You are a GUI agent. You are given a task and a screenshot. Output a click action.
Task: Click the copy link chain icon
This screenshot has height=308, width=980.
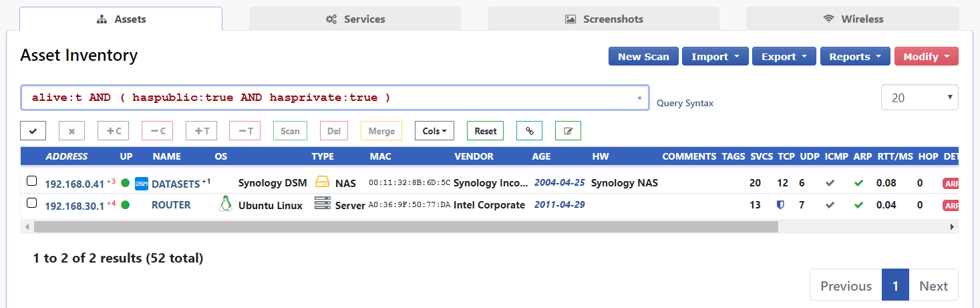529,131
